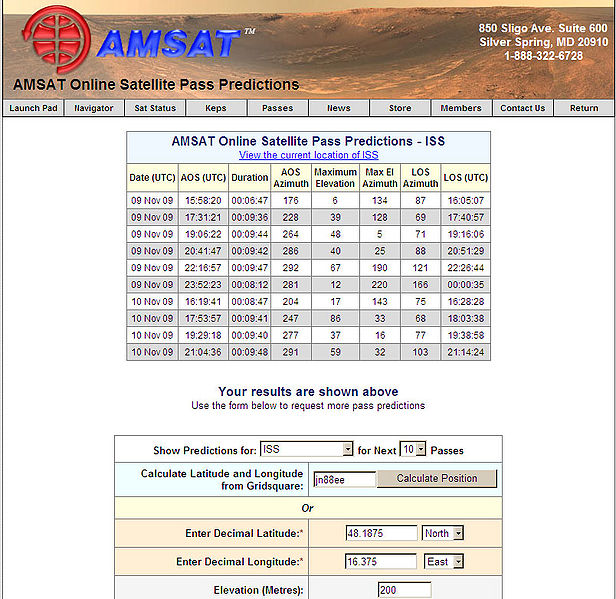Click the AOS time 17:31:21 cell
The height and width of the screenshot is (599, 616).
[x=203, y=217]
